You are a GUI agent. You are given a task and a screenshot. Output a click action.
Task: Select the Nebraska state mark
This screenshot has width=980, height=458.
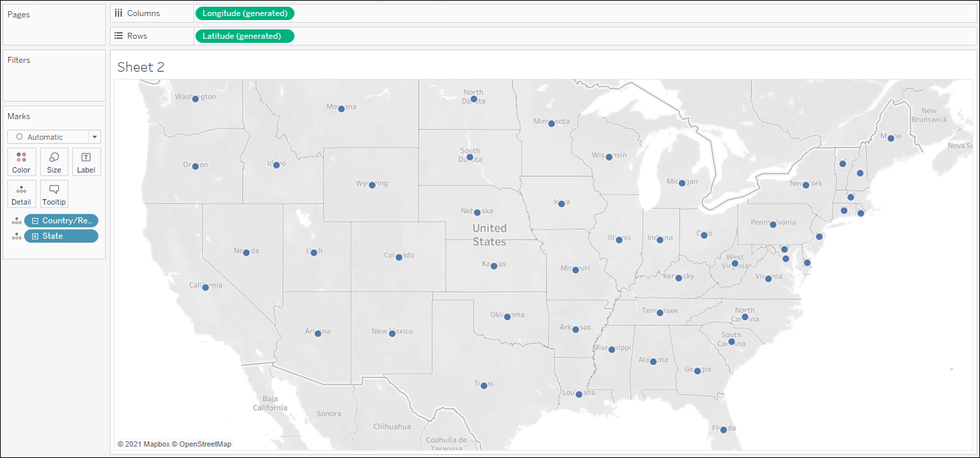click(477, 212)
